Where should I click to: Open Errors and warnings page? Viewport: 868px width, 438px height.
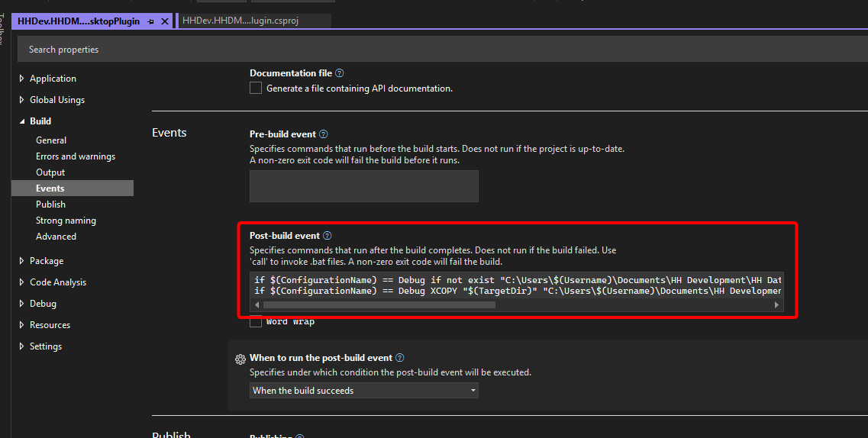(76, 156)
